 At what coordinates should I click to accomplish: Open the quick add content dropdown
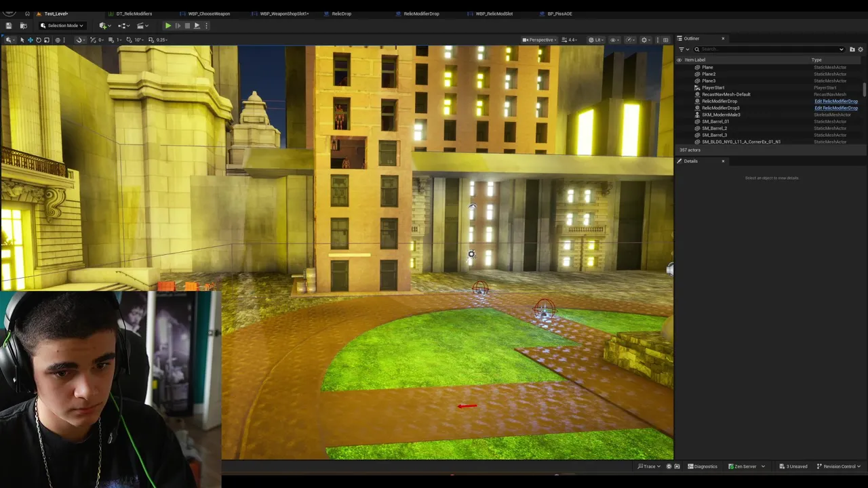[104, 26]
